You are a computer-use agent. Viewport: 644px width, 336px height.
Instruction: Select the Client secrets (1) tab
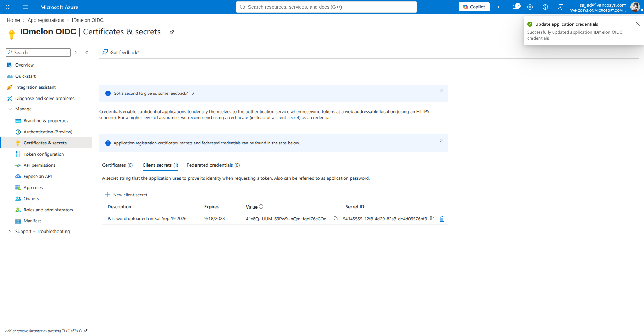pos(160,165)
